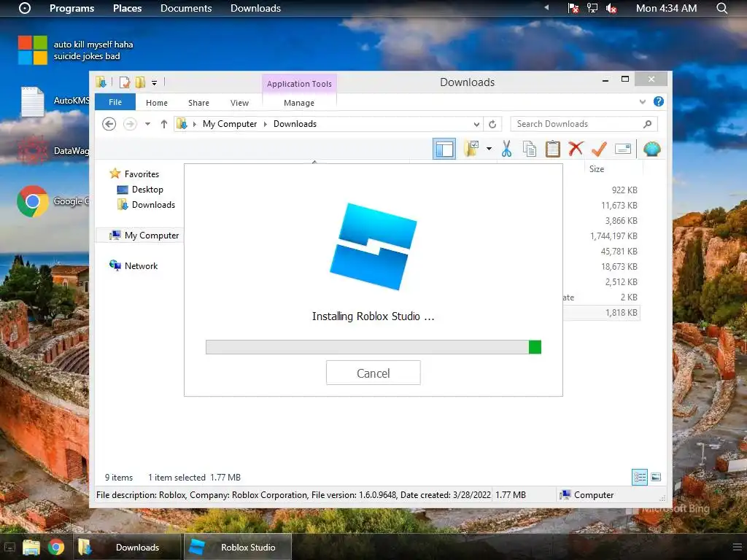Click the Roblox Studio install progress bar
This screenshot has height=560, width=747.
373,347
